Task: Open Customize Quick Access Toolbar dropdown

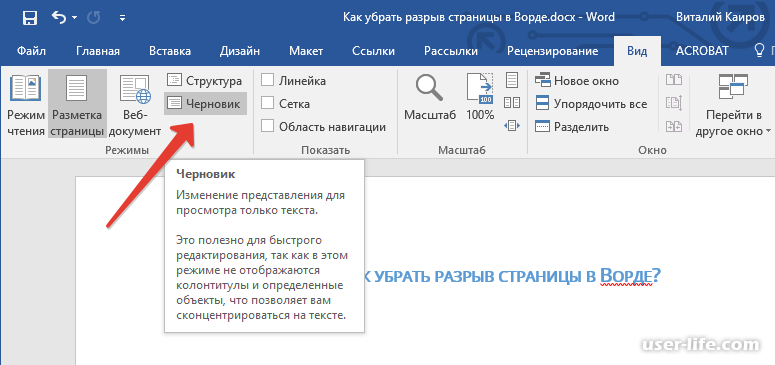Action: pyautogui.click(x=122, y=19)
